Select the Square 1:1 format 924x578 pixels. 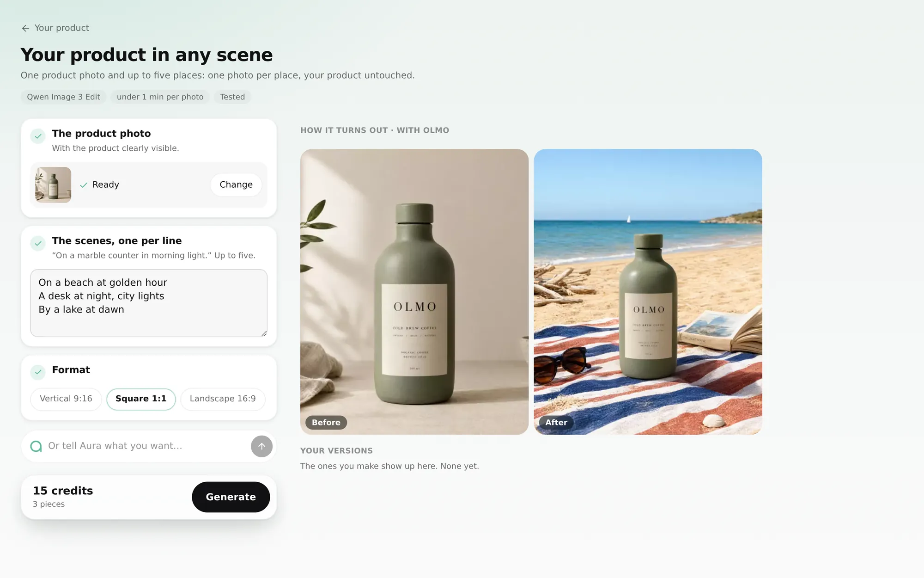pos(141,399)
